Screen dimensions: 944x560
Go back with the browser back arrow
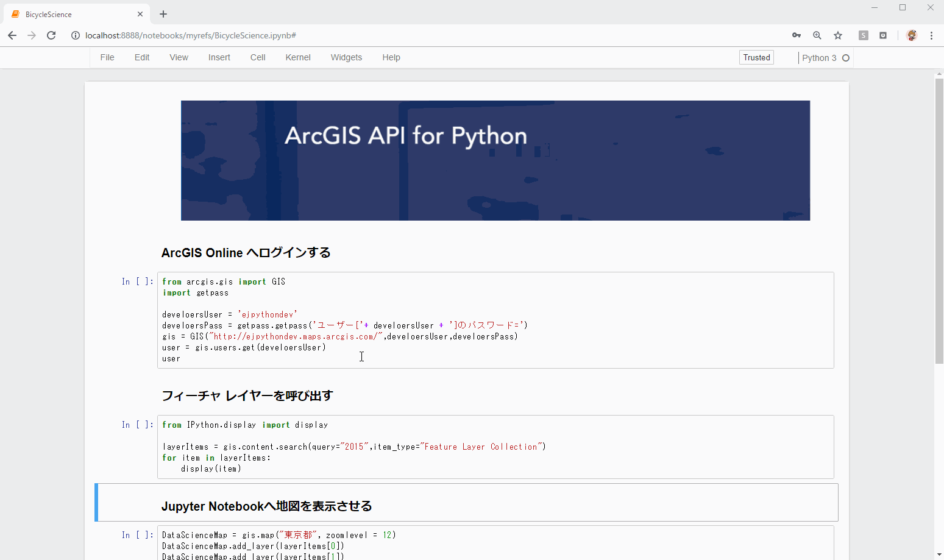(12, 35)
